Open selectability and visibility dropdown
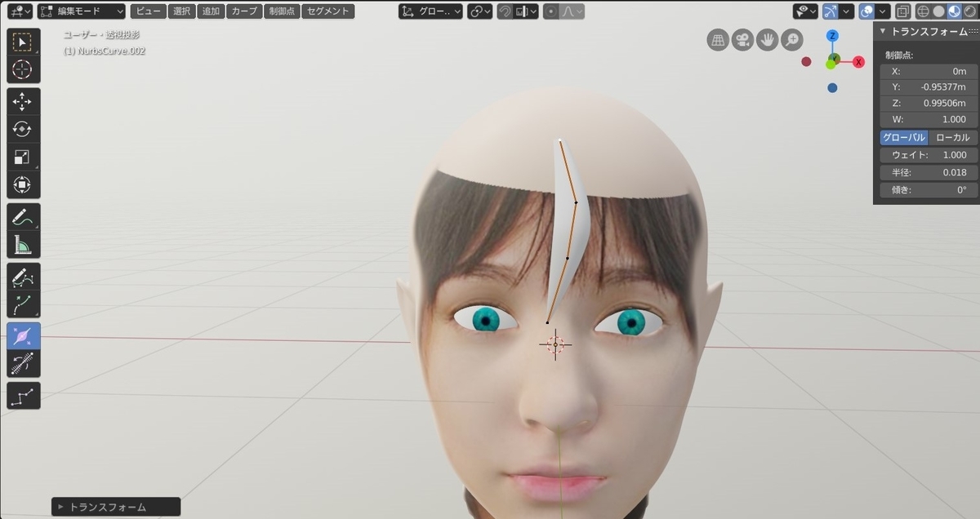 click(805, 11)
